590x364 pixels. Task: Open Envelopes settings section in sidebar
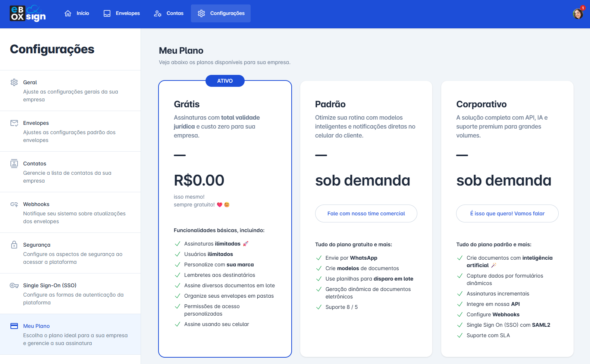click(70, 131)
